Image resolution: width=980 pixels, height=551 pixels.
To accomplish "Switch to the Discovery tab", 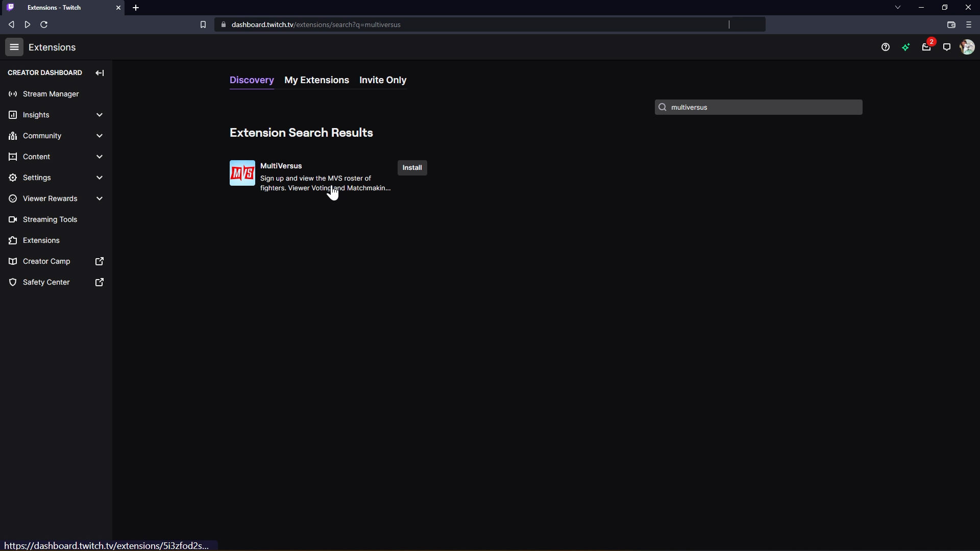I will (252, 80).
